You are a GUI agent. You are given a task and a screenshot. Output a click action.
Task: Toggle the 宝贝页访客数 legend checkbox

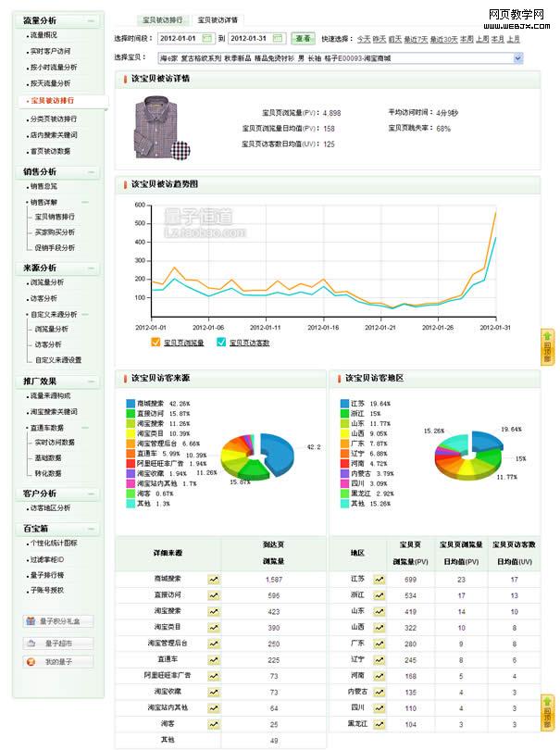coord(221,343)
